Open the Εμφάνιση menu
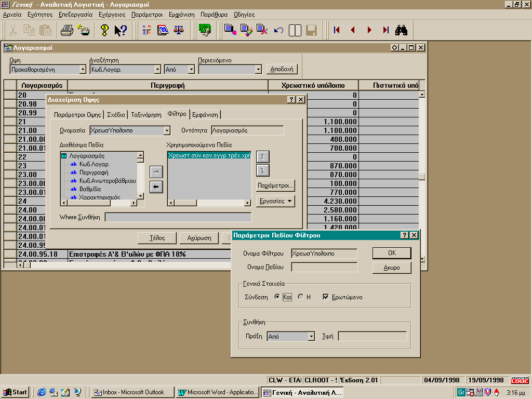This screenshot has height=399, width=532. (x=181, y=15)
